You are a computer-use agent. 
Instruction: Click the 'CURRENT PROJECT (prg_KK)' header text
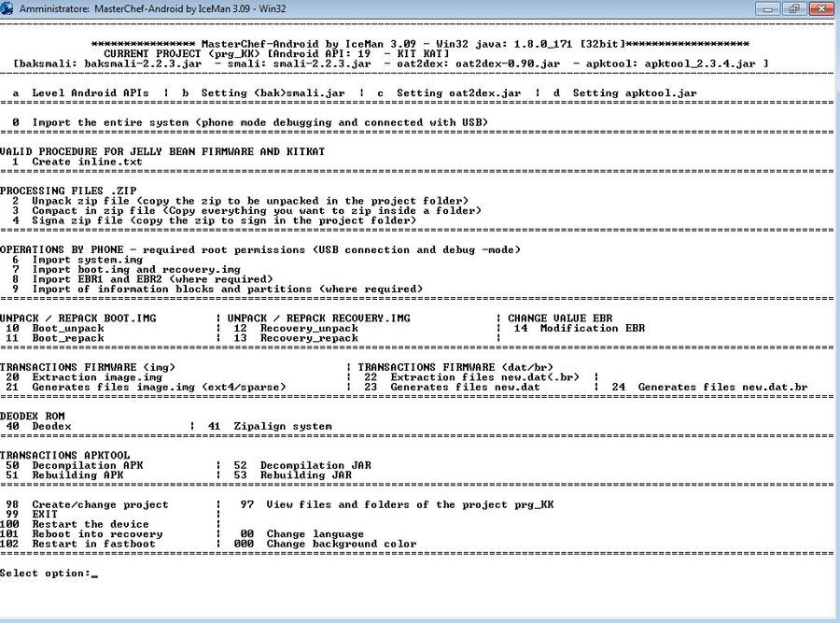click(x=182, y=53)
